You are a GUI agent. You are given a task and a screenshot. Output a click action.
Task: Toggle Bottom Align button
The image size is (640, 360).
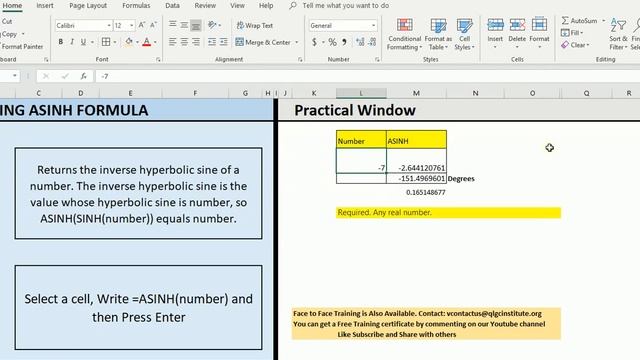(196, 25)
